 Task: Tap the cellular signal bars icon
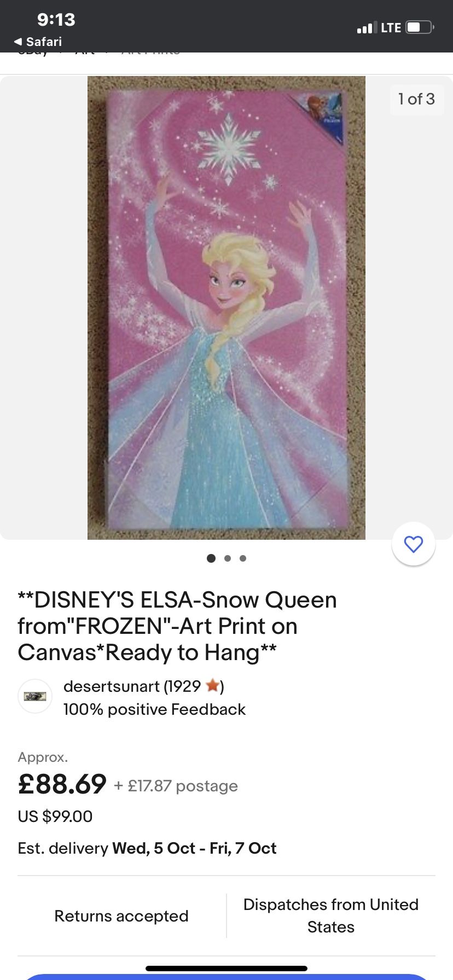367,27
